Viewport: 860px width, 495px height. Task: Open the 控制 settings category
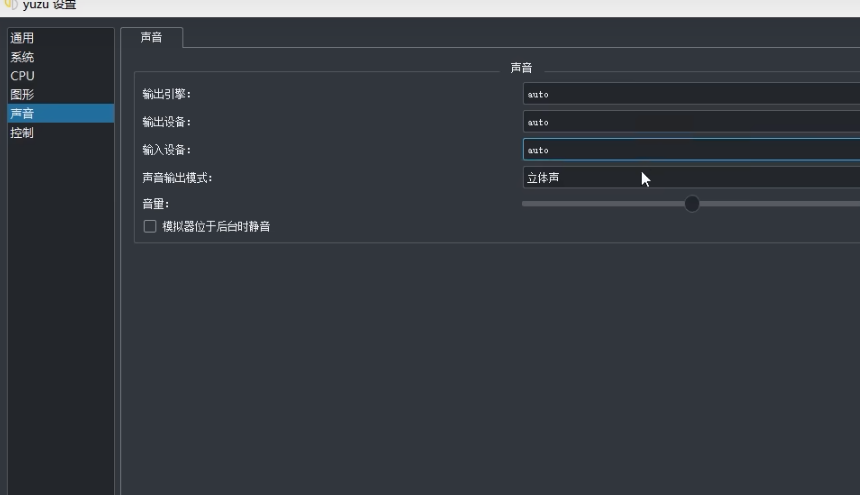(22, 133)
